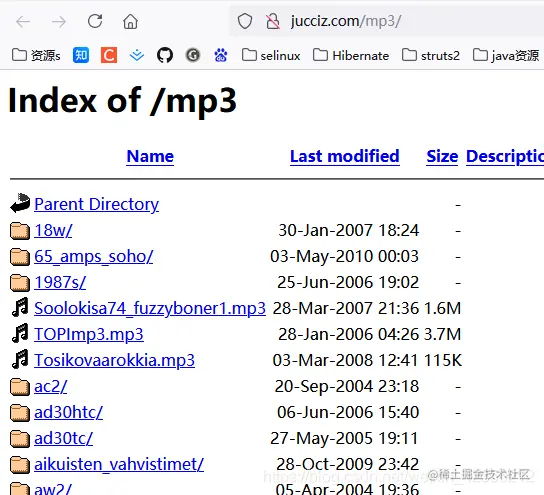
Task: Click the shield tracking protection icon
Action: pos(245,21)
